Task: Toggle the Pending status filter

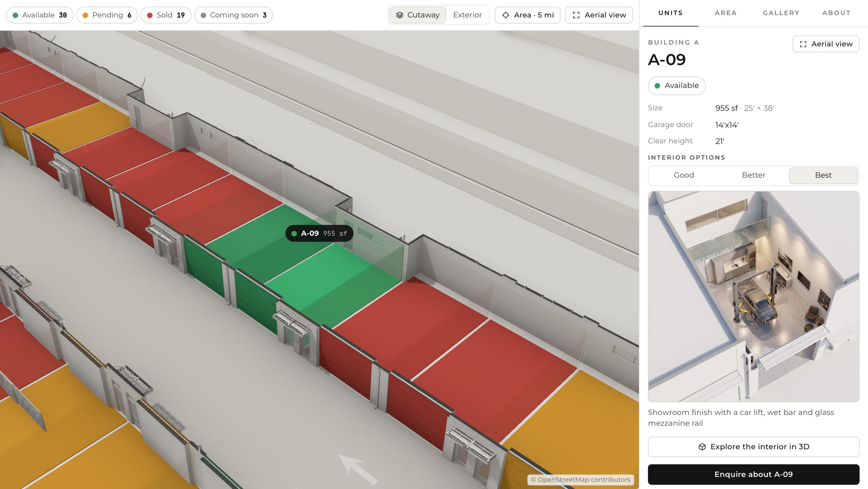Action: click(107, 15)
